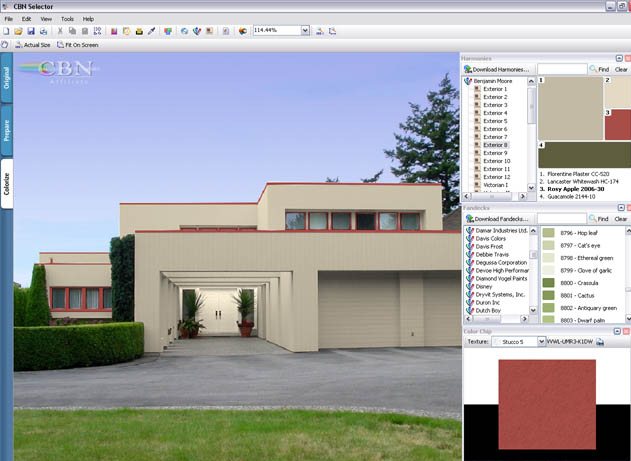Click the Fit On Screen button
Image resolution: width=631 pixels, height=461 pixels.
(78, 45)
